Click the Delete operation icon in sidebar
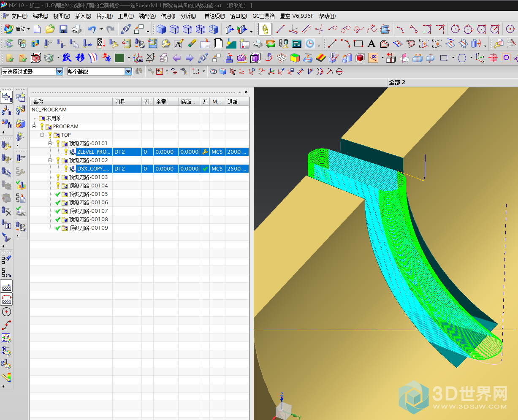 pyautogui.click(x=6, y=210)
